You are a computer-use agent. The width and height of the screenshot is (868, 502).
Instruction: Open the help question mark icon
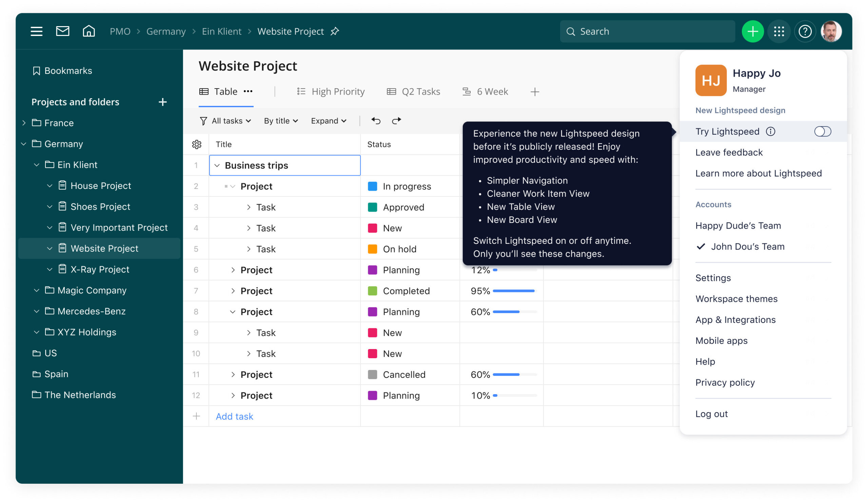(x=805, y=31)
